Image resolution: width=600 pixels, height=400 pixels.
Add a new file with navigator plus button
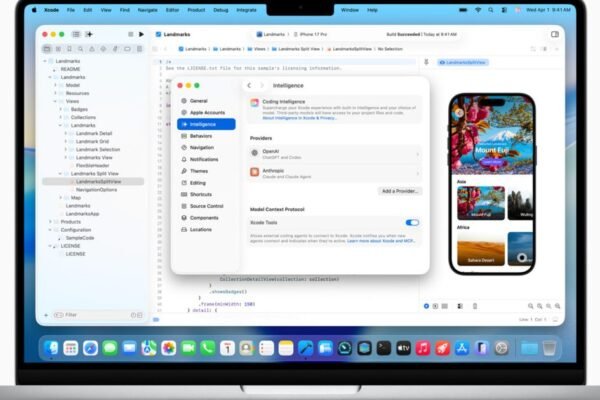(46, 315)
